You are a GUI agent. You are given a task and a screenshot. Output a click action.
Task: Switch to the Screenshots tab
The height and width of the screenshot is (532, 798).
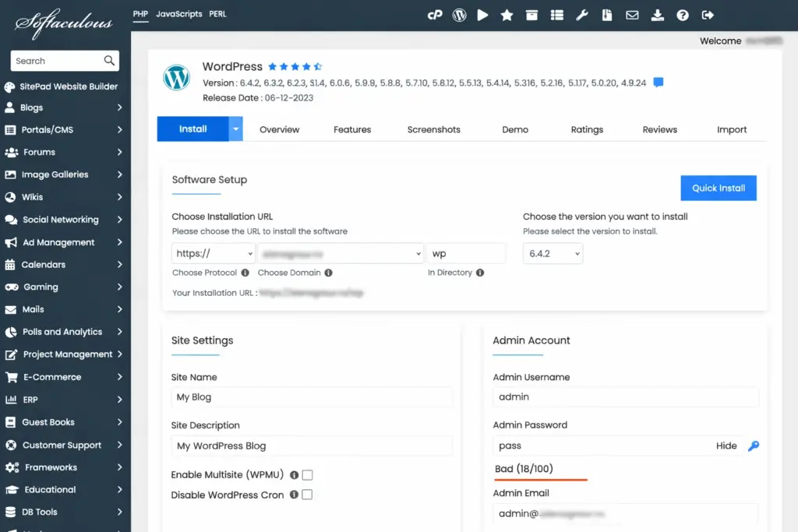433,129
